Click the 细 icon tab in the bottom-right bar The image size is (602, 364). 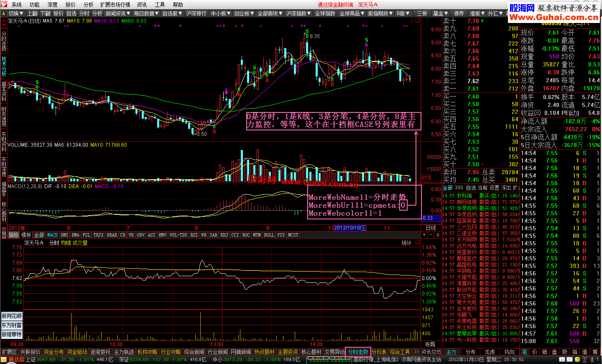click(x=545, y=352)
